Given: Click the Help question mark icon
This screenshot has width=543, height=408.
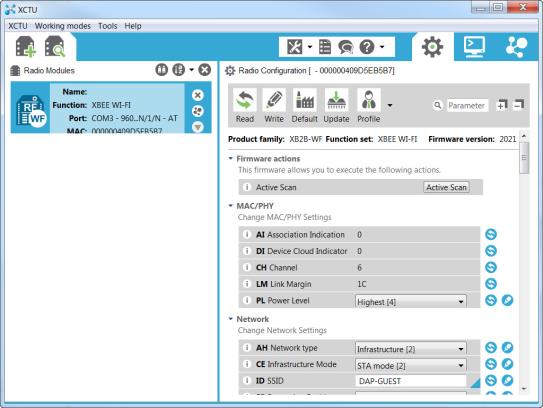Looking at the screenshot, I should (367, 47).
